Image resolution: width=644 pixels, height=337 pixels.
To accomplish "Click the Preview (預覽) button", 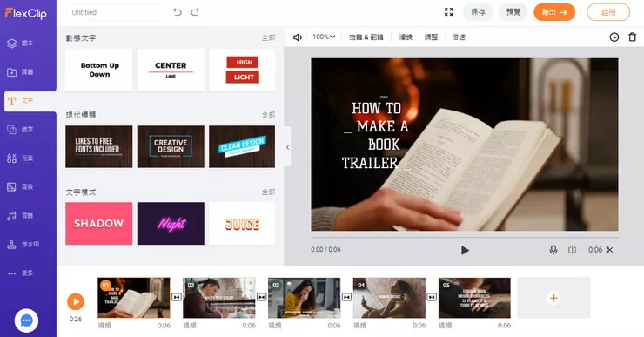I will tap(513, 12).
